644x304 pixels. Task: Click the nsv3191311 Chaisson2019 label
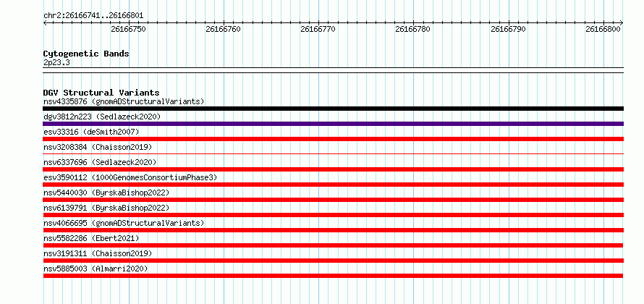pos(98,253)
